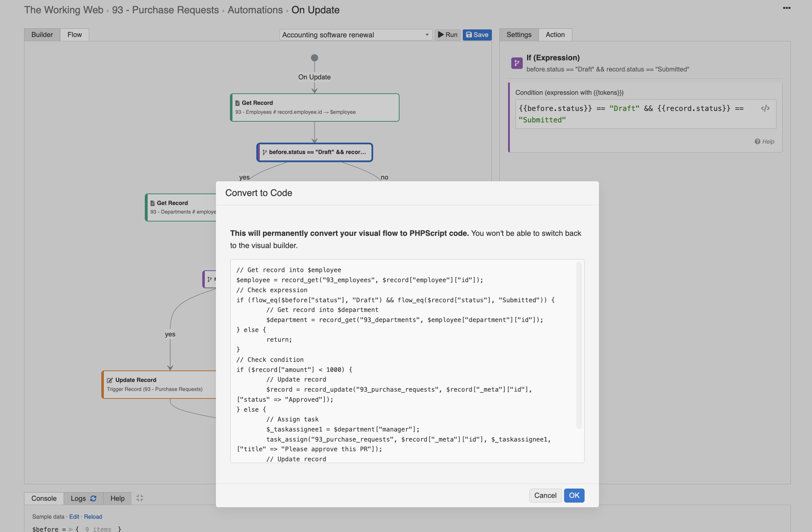Viewport: 812px width, 532px height.
Task: Open 93 - Purchase Requests breadcrumb
Action: coord(165,10)
